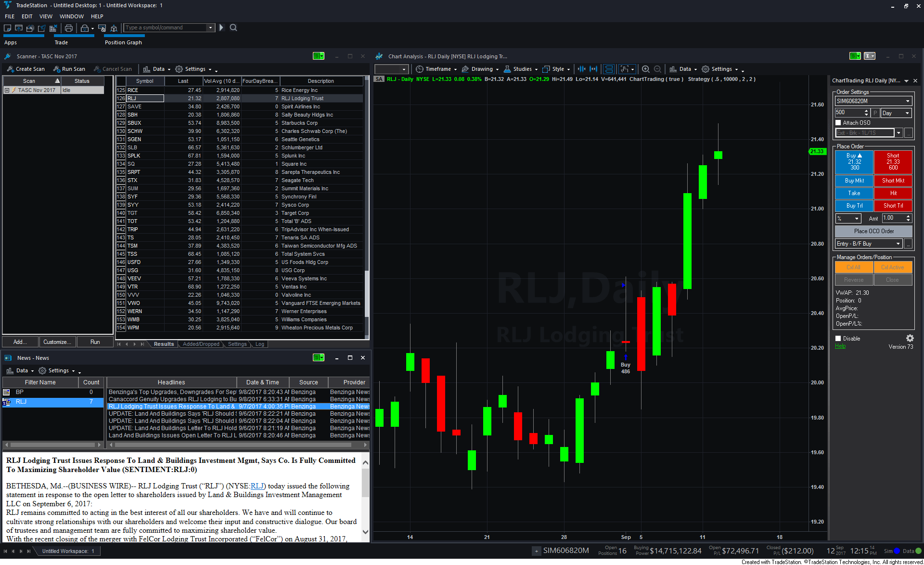Toggle the Attach OSO checkbox

tap(838, 123)
